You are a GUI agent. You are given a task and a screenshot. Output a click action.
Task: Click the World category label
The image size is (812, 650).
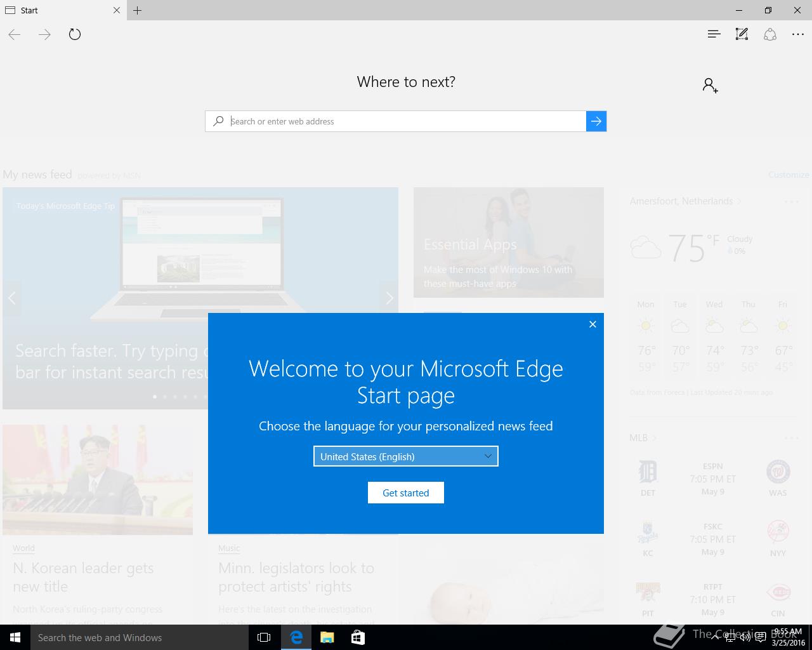(x=23, y=548)
